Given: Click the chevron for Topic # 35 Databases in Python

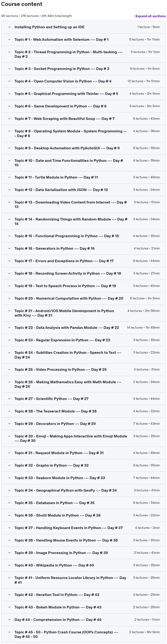Looking at the screenshot, I should [x=9, y=503].
